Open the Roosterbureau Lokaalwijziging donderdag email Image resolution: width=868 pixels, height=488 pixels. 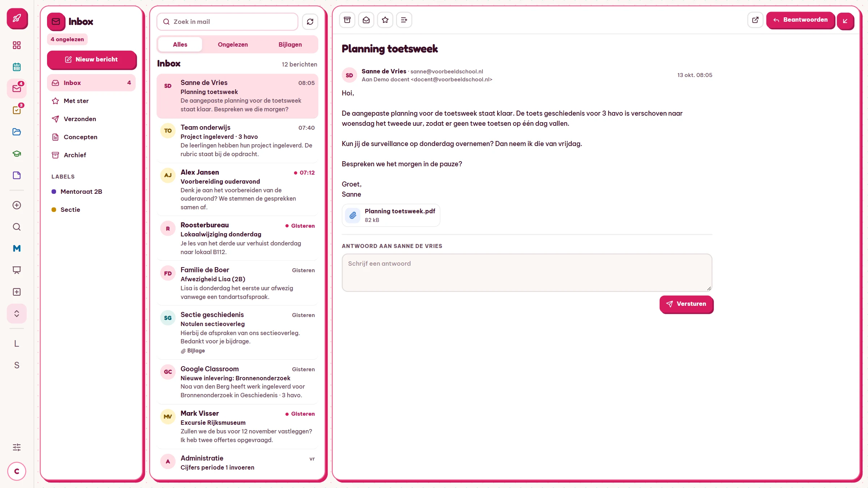pos(237,238)
